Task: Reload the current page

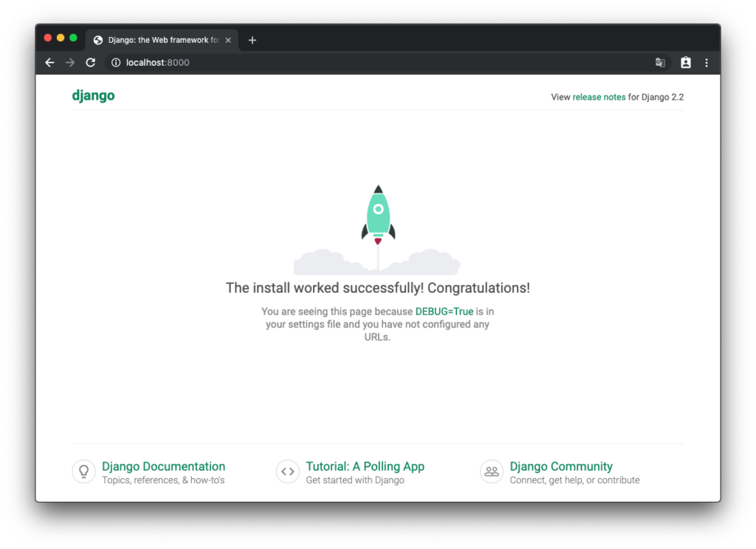Action: pyautogui.click(x=90, y=63)
